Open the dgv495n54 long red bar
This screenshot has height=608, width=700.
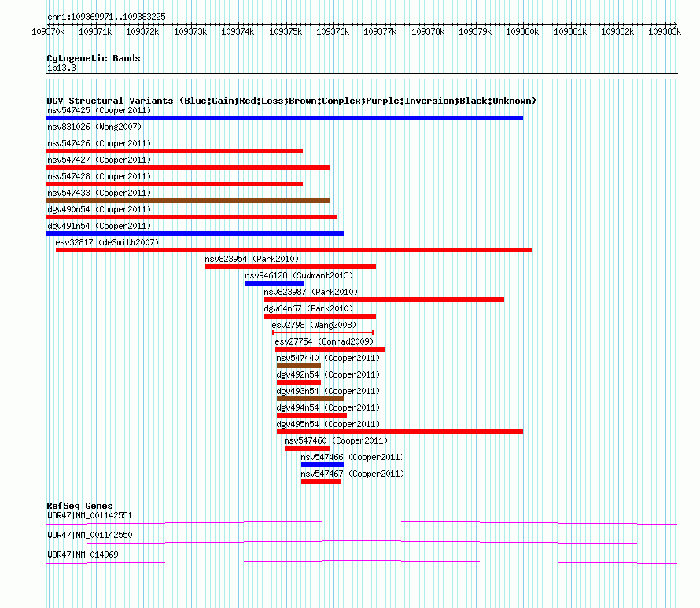coord(400,432)
